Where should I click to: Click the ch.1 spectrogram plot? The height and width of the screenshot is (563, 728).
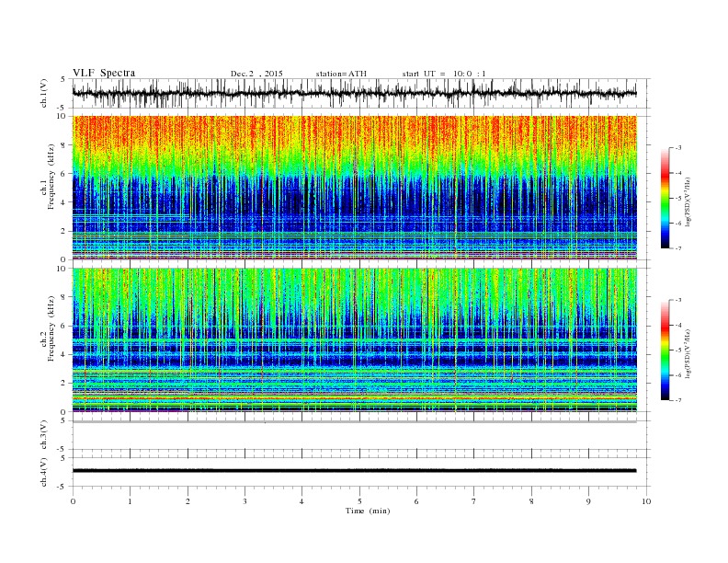[x=355, y=188]
